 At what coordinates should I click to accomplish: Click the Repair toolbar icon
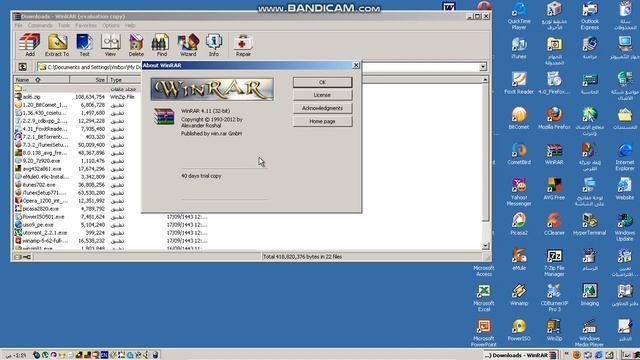point(243,45)
